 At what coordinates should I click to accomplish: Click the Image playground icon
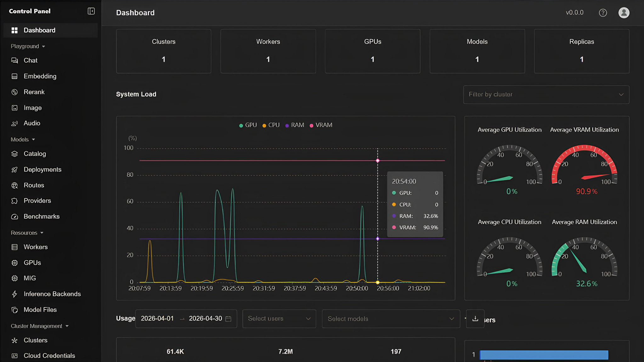coord(14,108)
